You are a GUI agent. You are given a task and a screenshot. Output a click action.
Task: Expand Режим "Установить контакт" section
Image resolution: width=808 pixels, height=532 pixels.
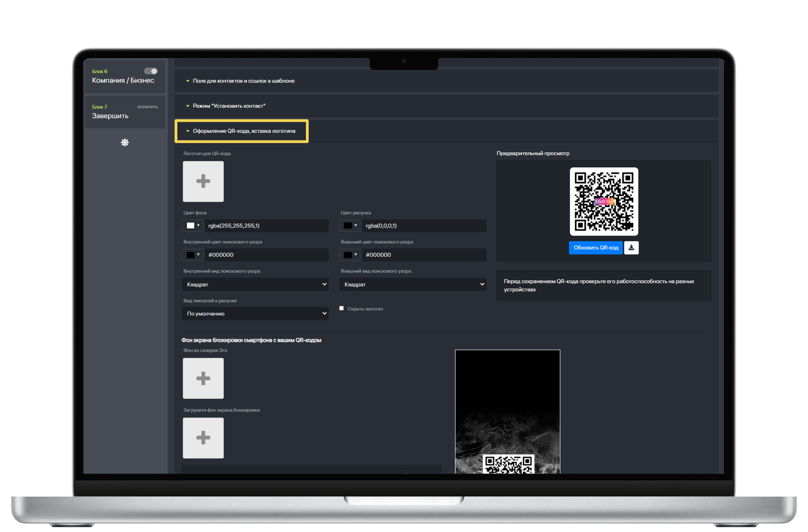[446, 106]
